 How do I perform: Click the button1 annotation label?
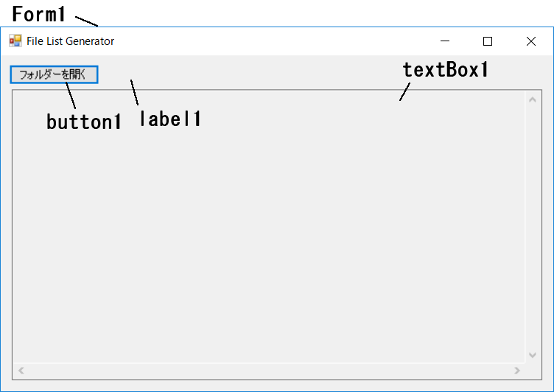[x=84, y=122]
